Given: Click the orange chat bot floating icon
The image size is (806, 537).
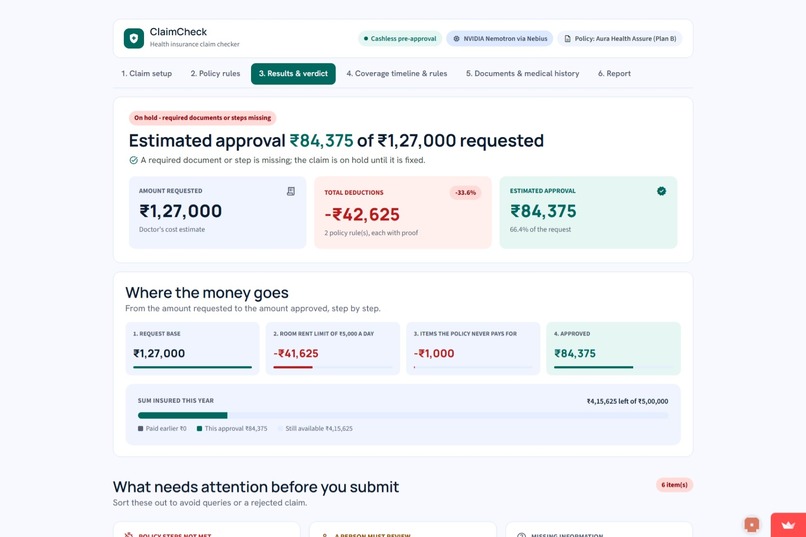Looking at the screenshot, I should coord(752,525).
